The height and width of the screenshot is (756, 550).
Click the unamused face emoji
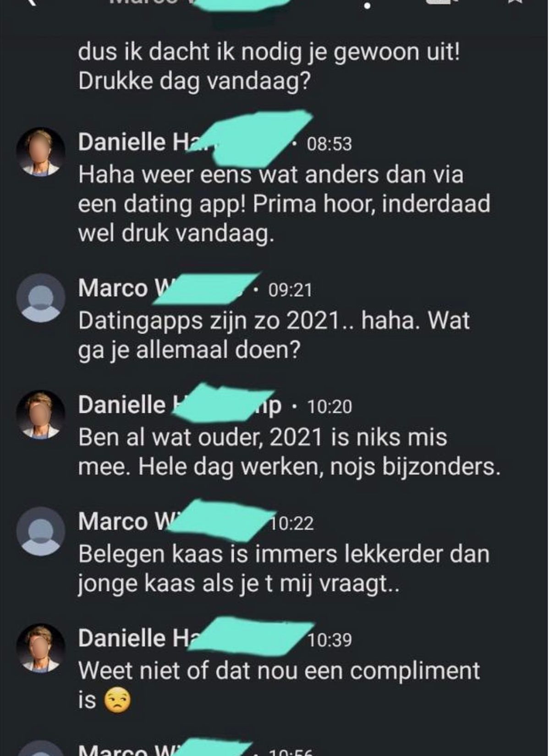click(x=117, y=700)
